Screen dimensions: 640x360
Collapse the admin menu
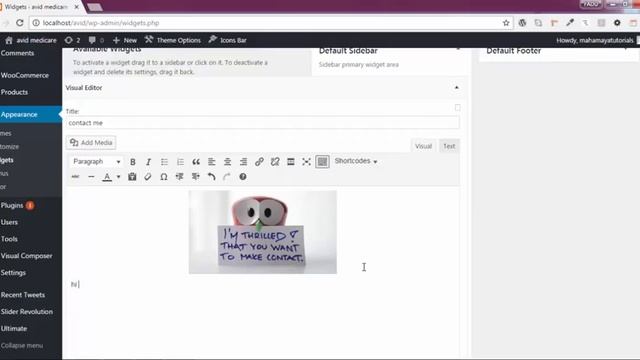pos(22,346)
